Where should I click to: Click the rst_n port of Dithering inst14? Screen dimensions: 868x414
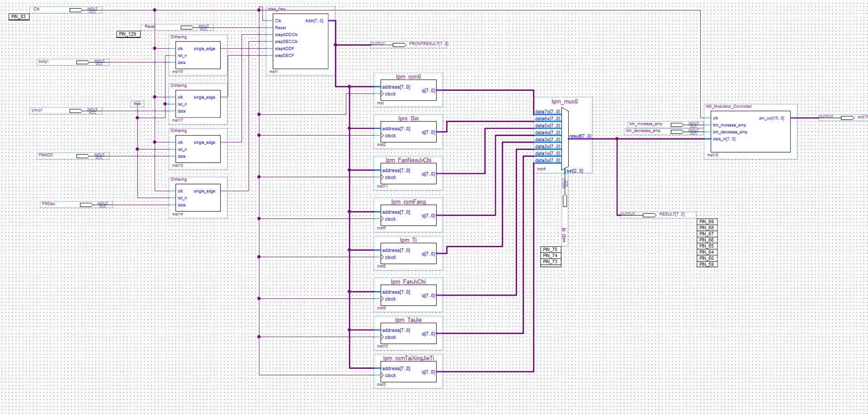point(182,198)
